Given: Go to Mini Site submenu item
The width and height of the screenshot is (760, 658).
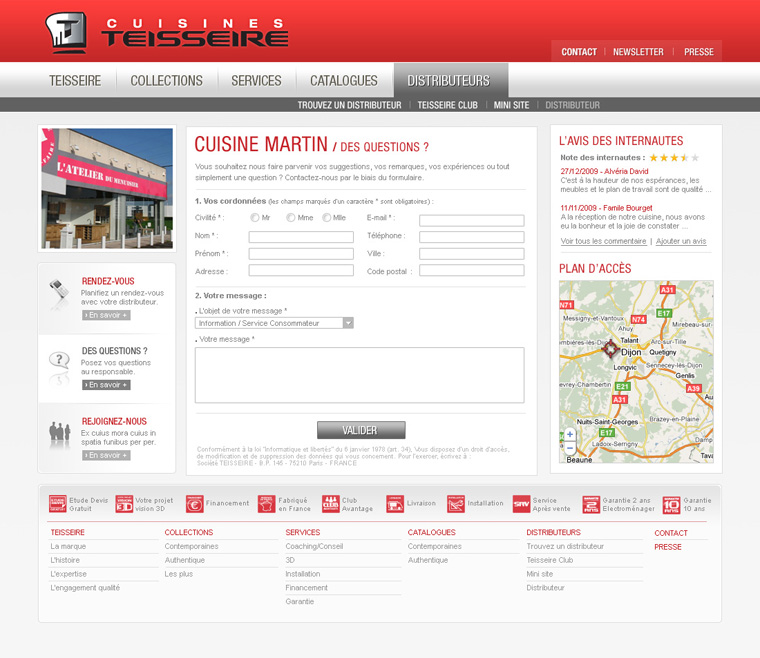Looking at the screenshot, I should pos(511,105).
